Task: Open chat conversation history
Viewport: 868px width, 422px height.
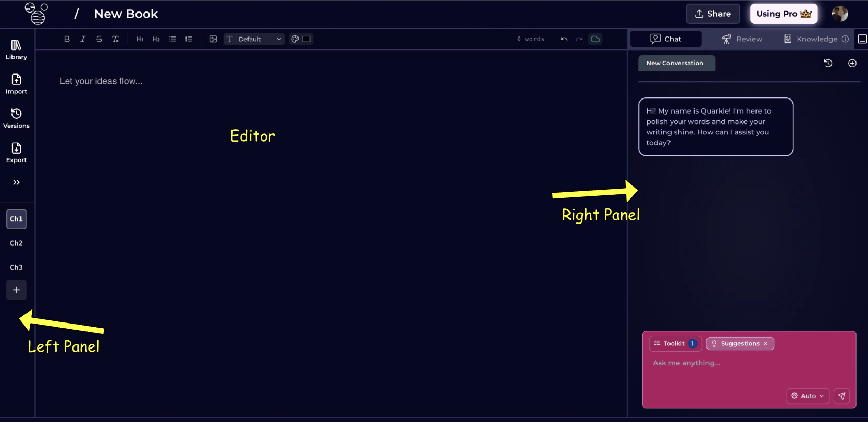Action: coord(828,63)
